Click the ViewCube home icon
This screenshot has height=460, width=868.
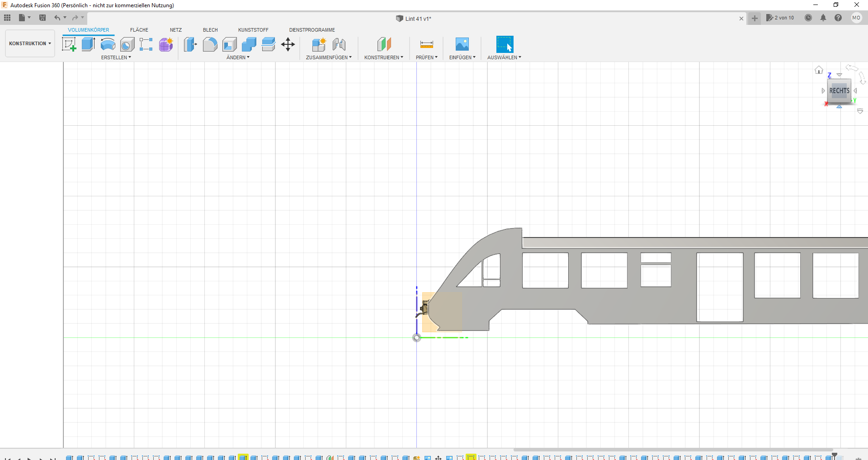(819, 70)
